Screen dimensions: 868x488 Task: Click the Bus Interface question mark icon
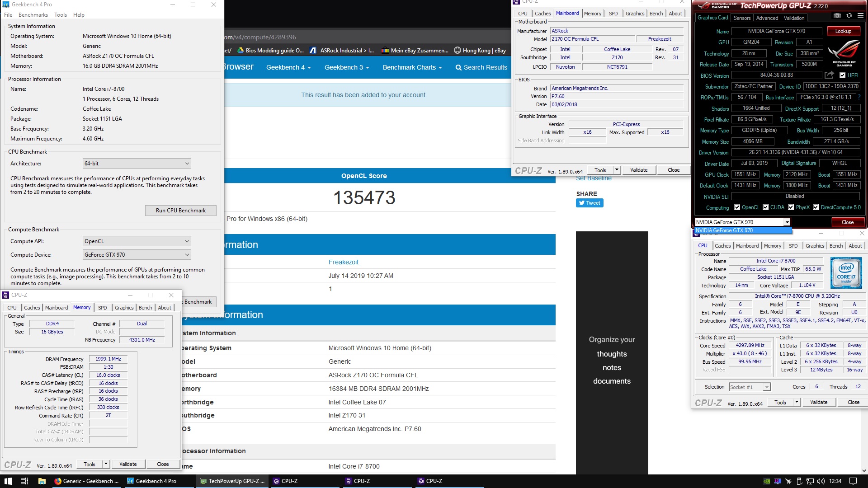click(x=859, y=97)
